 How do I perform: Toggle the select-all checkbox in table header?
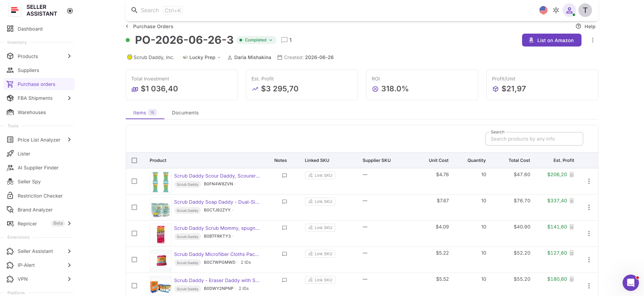click(135, 161)
